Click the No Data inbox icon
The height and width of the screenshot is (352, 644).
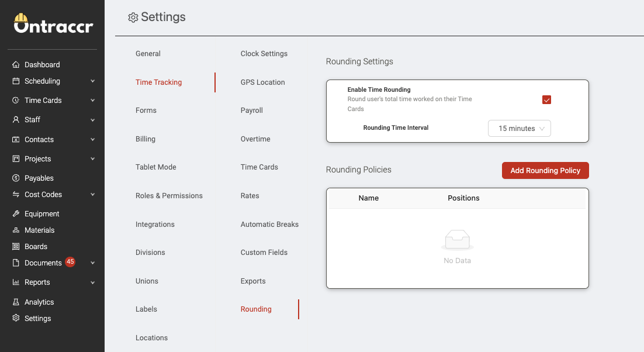(457, 240)
